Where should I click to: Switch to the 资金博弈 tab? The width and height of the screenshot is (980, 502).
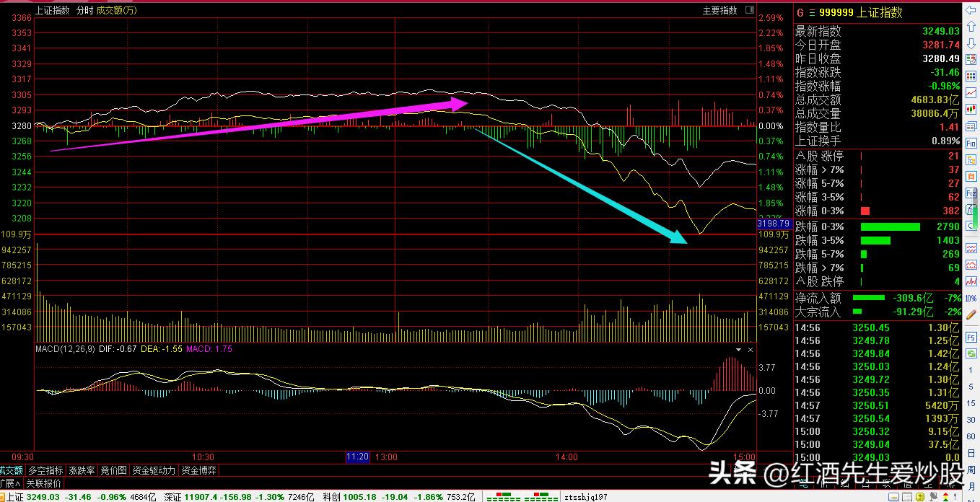198,470
